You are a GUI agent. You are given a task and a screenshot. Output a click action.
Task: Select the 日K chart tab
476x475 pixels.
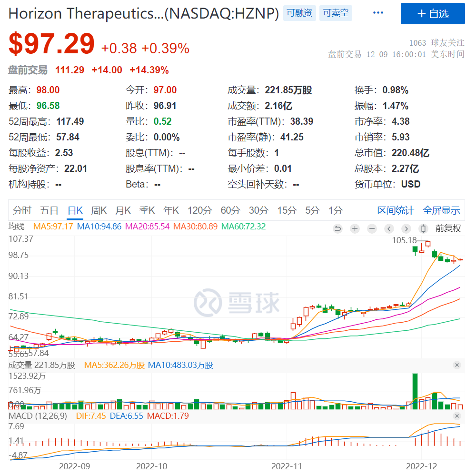(x=75, y=210)
